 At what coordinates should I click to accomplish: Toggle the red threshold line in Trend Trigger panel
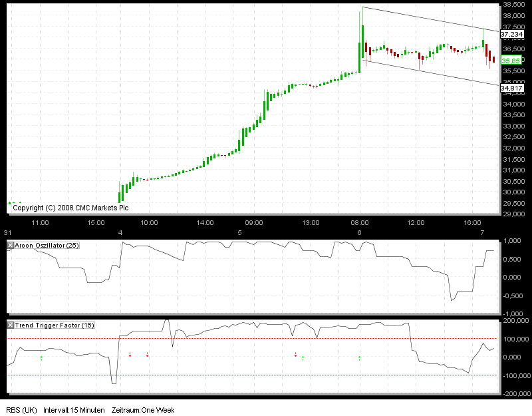266,338
